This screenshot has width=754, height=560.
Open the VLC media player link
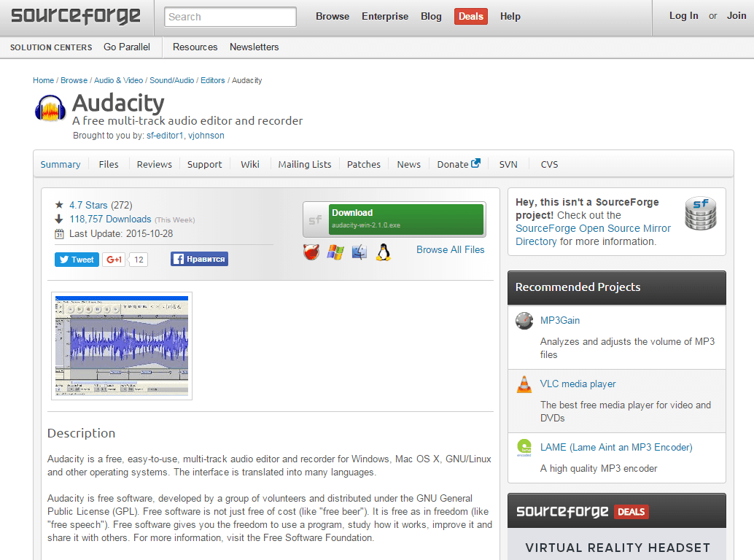(578, 384)
